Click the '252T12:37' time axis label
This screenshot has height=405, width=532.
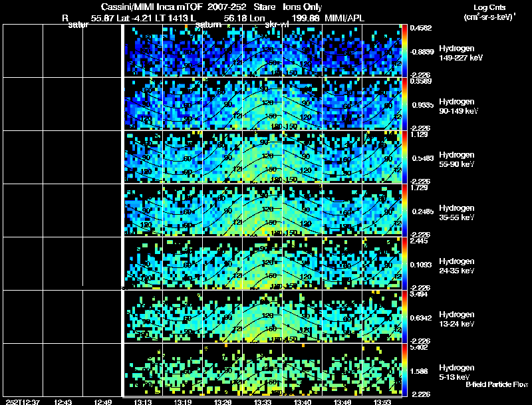[x=23, y=402]
